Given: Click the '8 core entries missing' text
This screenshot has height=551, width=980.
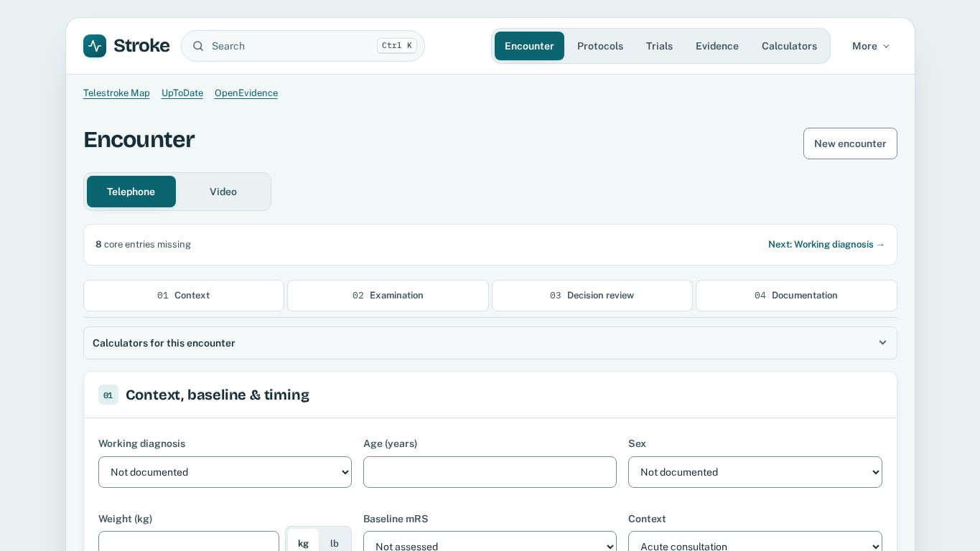Looking at the screenshot, I should click(x=143, y=245).
